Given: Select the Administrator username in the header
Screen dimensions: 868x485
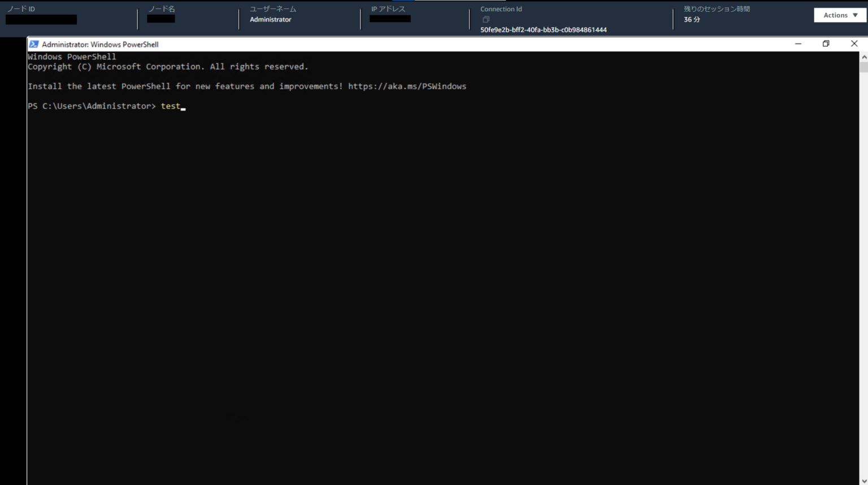Looking at the screenshot, I should click(270, 19).
